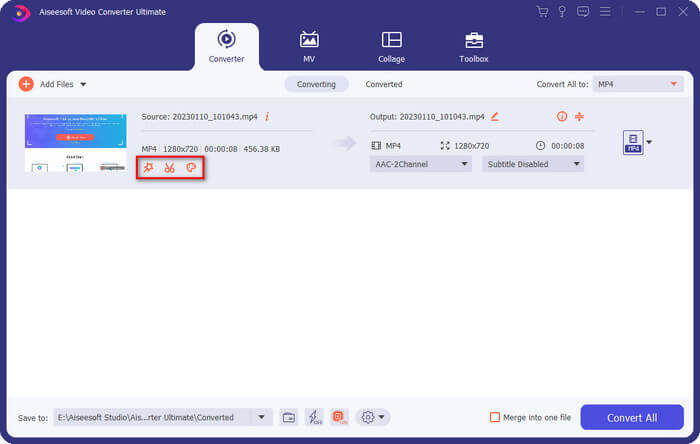Screen dimensions: 700x444
Task: Click the MP4 output format icon
Action: click(x=633, y=142)
